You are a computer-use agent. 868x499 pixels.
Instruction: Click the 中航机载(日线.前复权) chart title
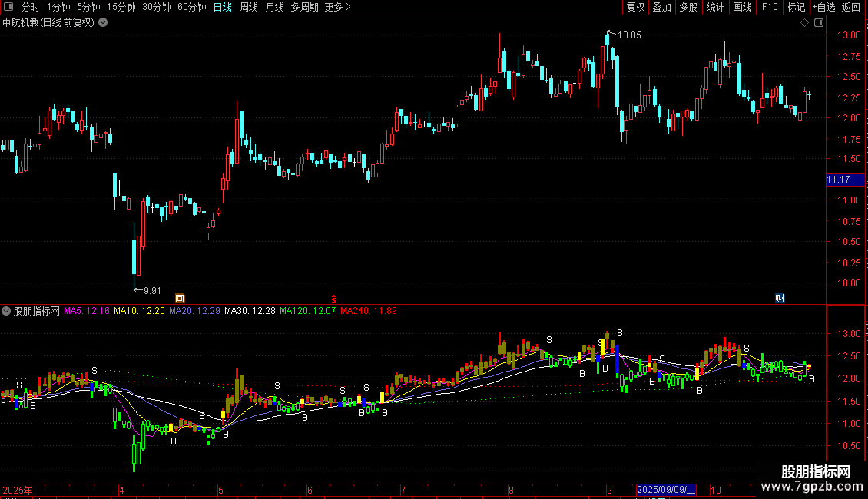48,23
